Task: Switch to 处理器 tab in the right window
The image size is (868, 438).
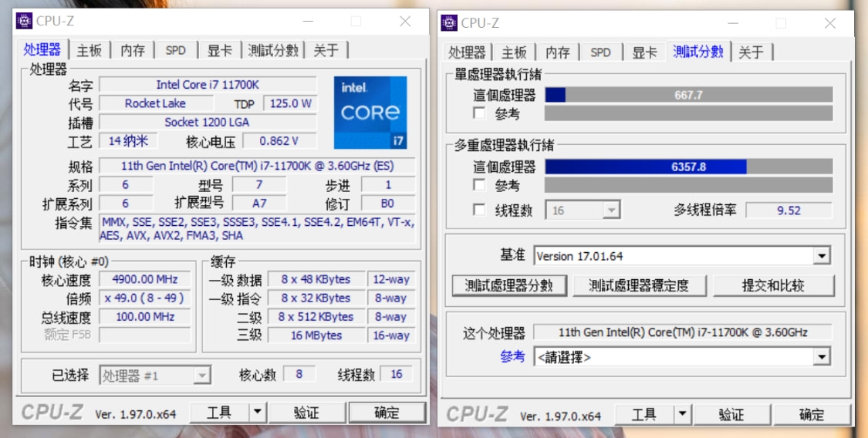Action: point(467,52)
